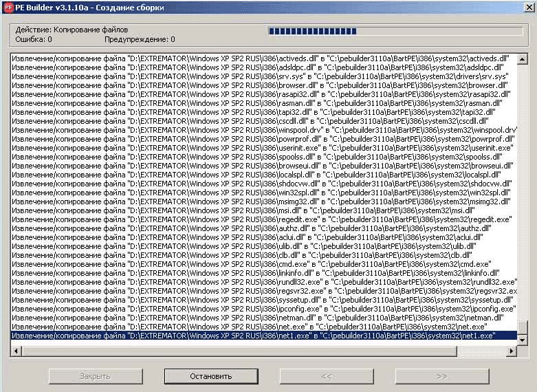Select the log line for browser.dll
The width and height of the screenshot is (537, 392).
point(264,85)
